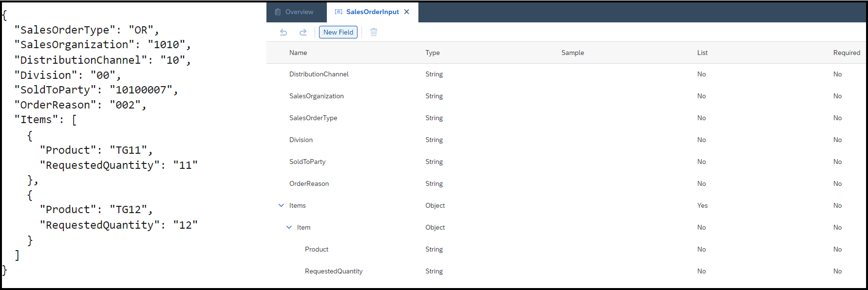Click the Overview tab clipboard icon
The width and height of the screenshot is (868, 290).
point(278,12)
